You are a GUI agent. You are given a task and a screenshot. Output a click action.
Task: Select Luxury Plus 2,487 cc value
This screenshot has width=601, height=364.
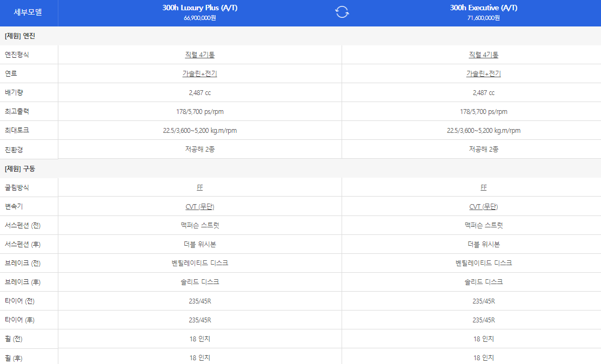[x=199, y=93]
